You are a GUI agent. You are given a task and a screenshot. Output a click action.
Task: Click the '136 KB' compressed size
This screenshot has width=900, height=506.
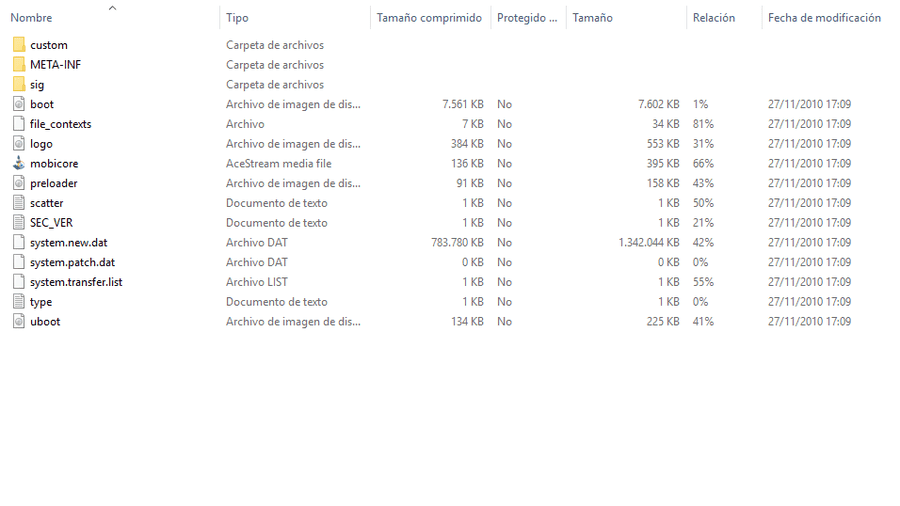[467, 164]
